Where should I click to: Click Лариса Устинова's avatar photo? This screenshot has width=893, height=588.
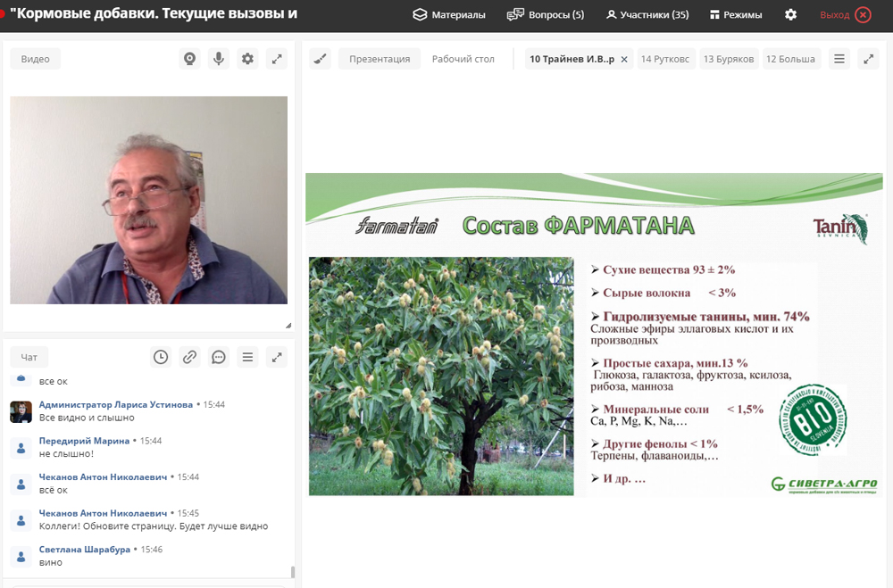21,411
